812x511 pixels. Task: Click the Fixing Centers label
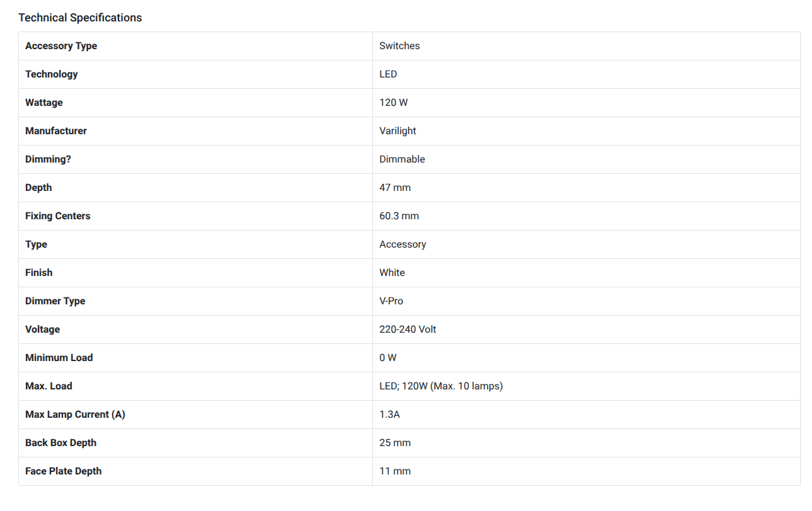coord(58,216)
